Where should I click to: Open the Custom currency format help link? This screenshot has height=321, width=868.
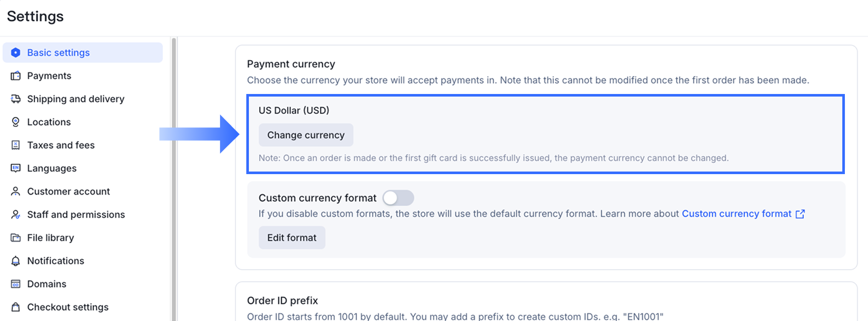pyautogui.click(x=736, y=214)
